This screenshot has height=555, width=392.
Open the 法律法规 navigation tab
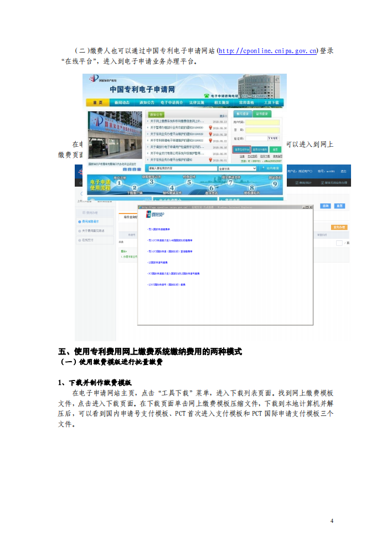point(197,102)
